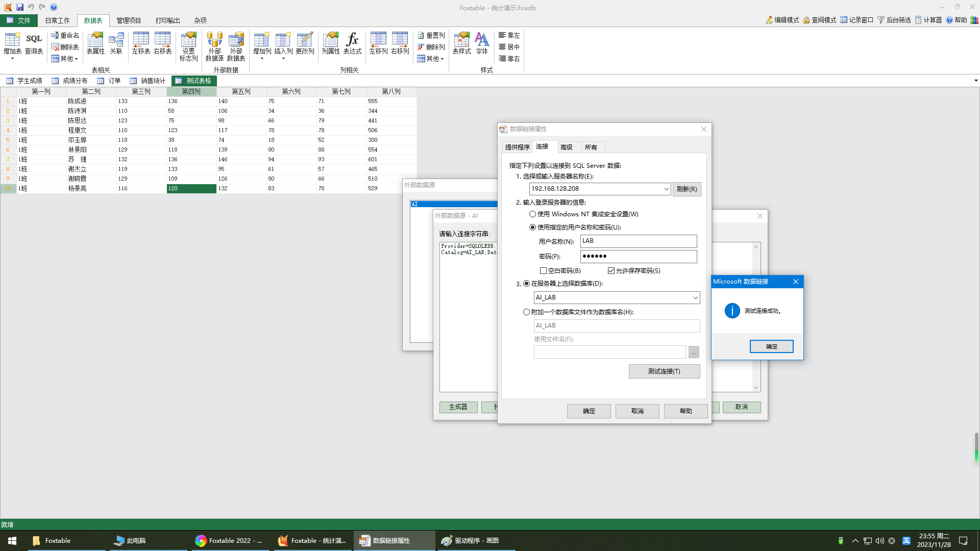This screenshot has width=980, height=551.
Task: Open 列属性 column properties
Action: [331, 43]
